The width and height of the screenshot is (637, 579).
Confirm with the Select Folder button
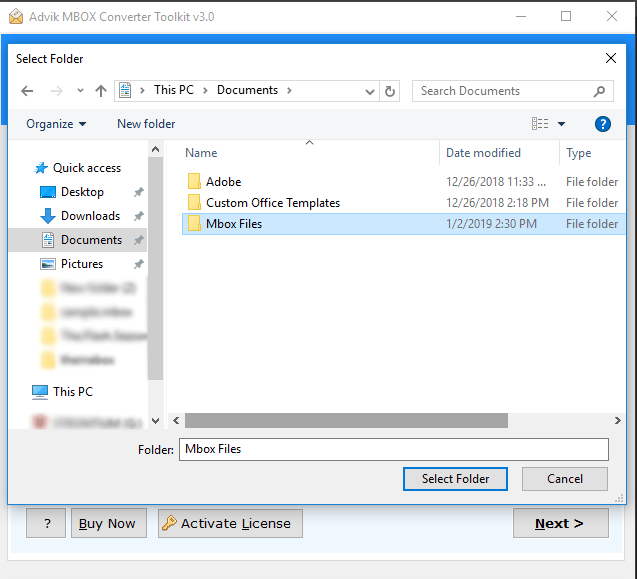click(455, 479)
